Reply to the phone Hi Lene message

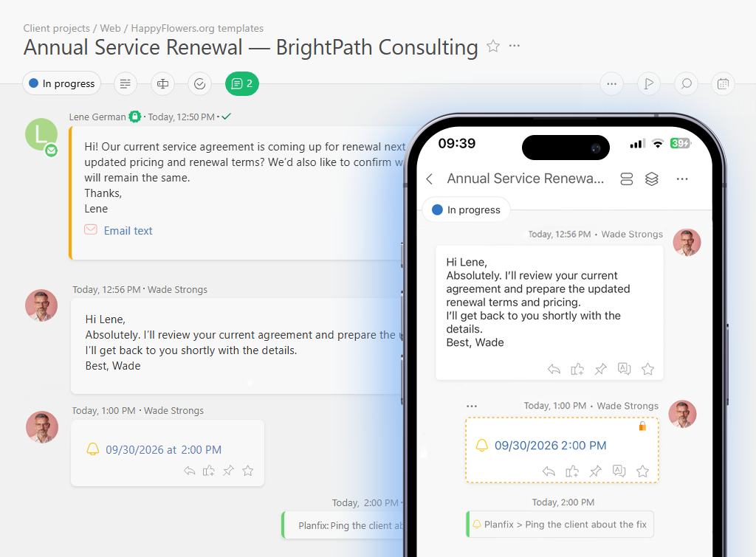pyautogui.click(x=554, y=370)
